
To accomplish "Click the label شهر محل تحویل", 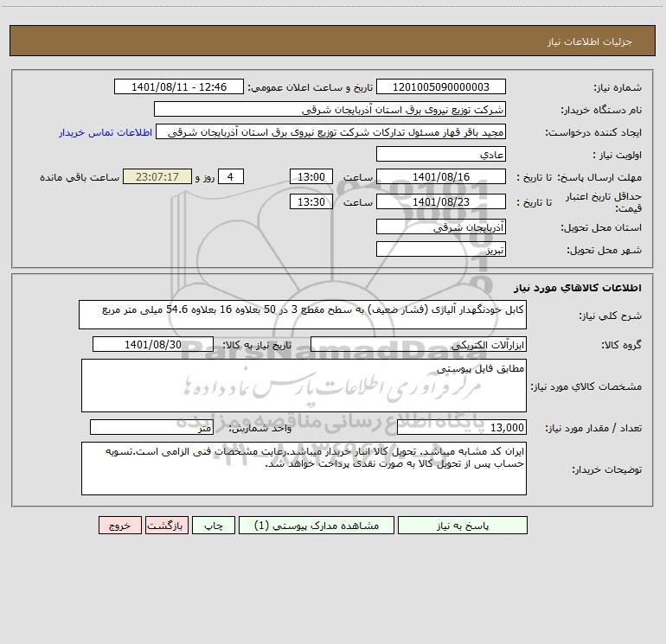I will pyautogui.click(x=605, y=251).
